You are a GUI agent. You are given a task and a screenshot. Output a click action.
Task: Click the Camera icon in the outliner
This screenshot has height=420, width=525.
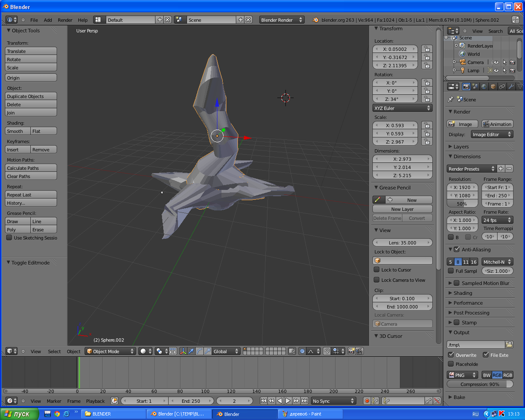click(463, 62)
